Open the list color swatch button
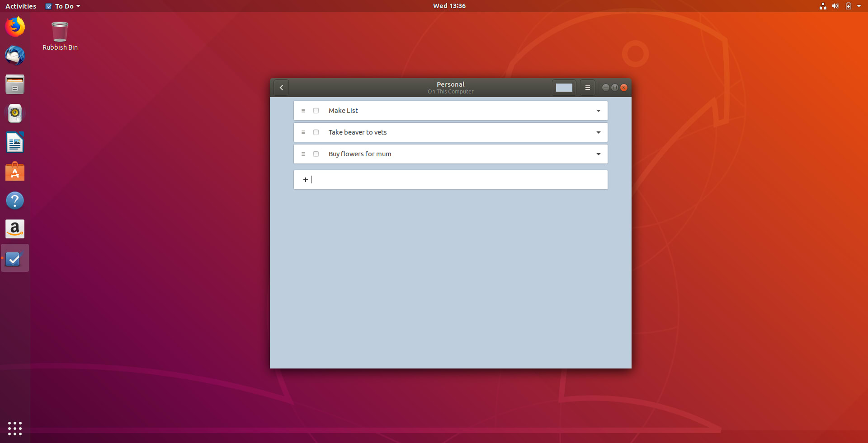This screenshot has height=443, width=868. tap(564, 88)
